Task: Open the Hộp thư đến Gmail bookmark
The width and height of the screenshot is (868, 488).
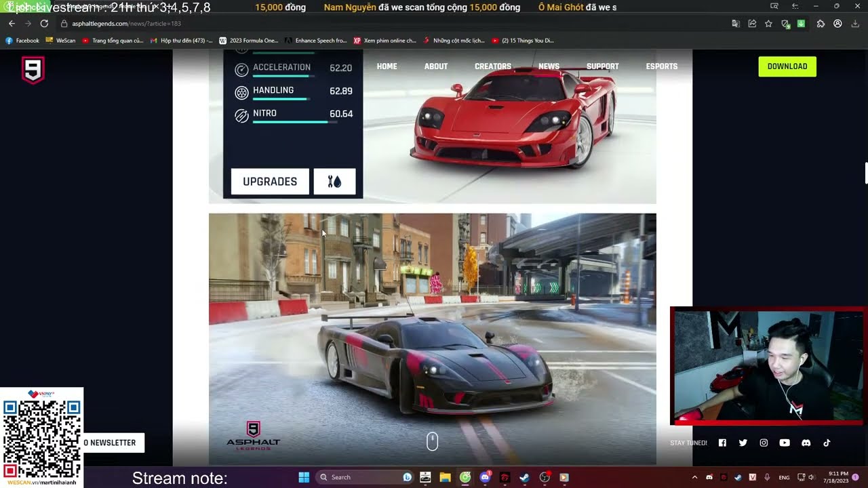Action: [181, 41]
